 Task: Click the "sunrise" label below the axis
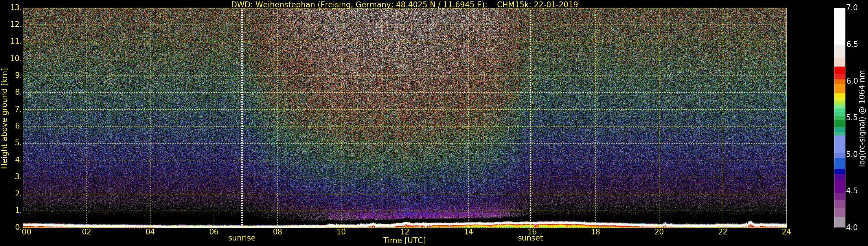click(242, 238)
